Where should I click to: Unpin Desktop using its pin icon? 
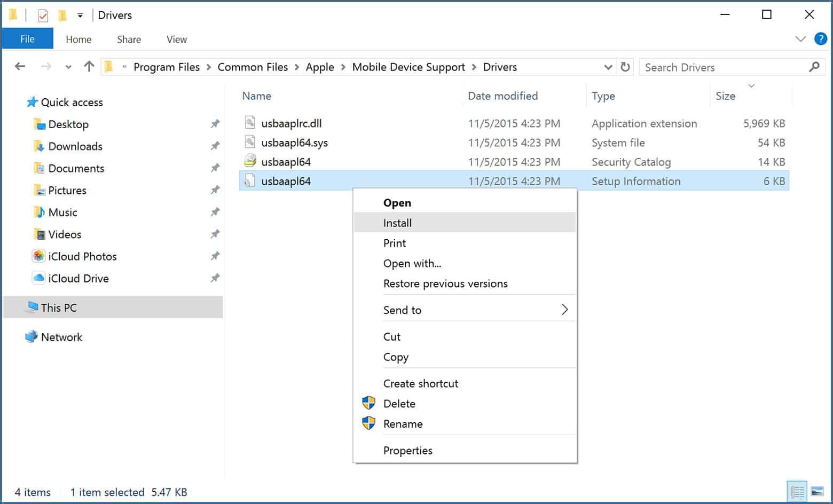pos(215,124)
